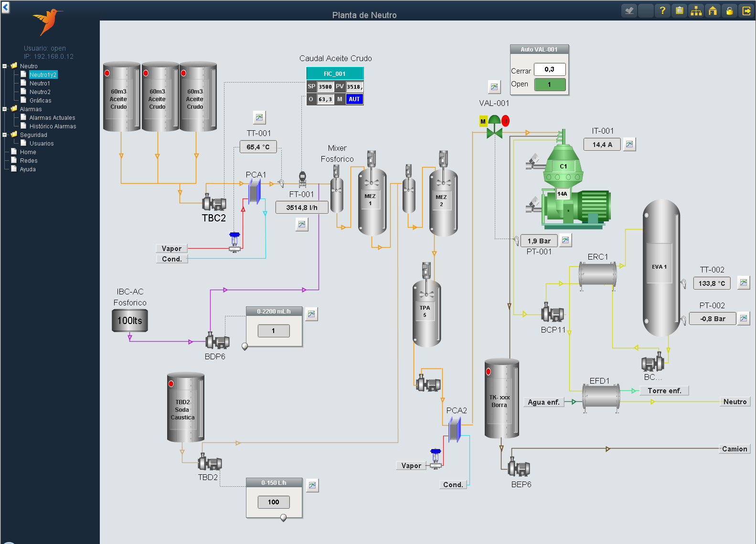
Task: Collapse the Seguridad tree node
Action: [x=5, y=135]
